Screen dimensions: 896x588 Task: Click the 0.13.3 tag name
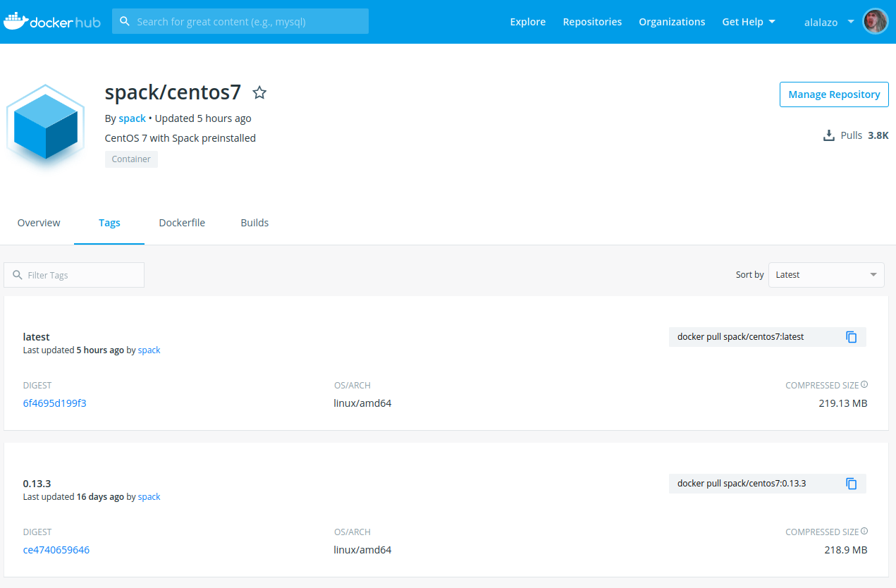point(37,484)
